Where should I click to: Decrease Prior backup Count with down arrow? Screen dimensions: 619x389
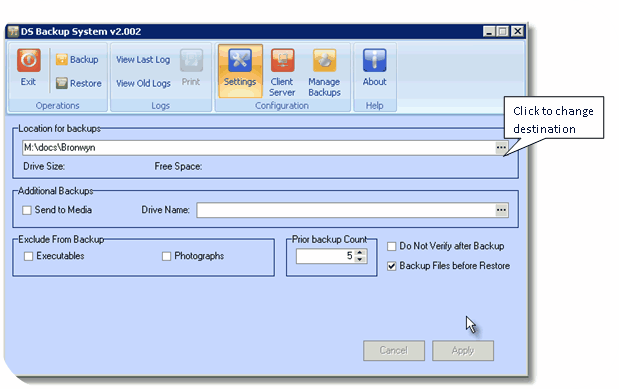coord(360,259)
